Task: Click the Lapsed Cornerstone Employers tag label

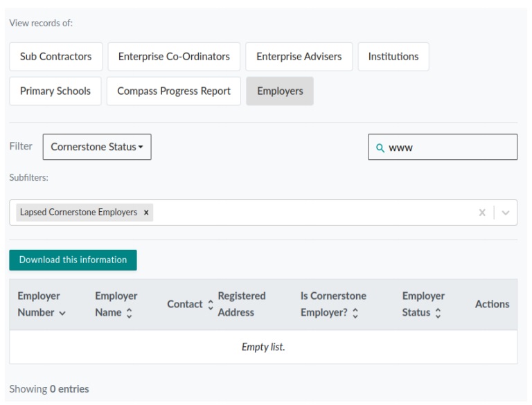Action: click(x=79, y=213)
